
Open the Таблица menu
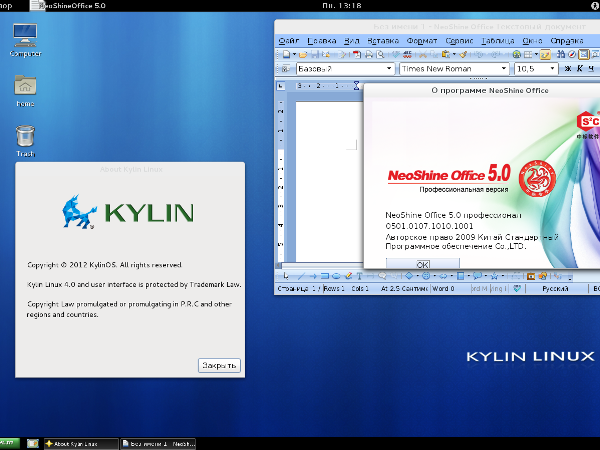coord(496,40)
